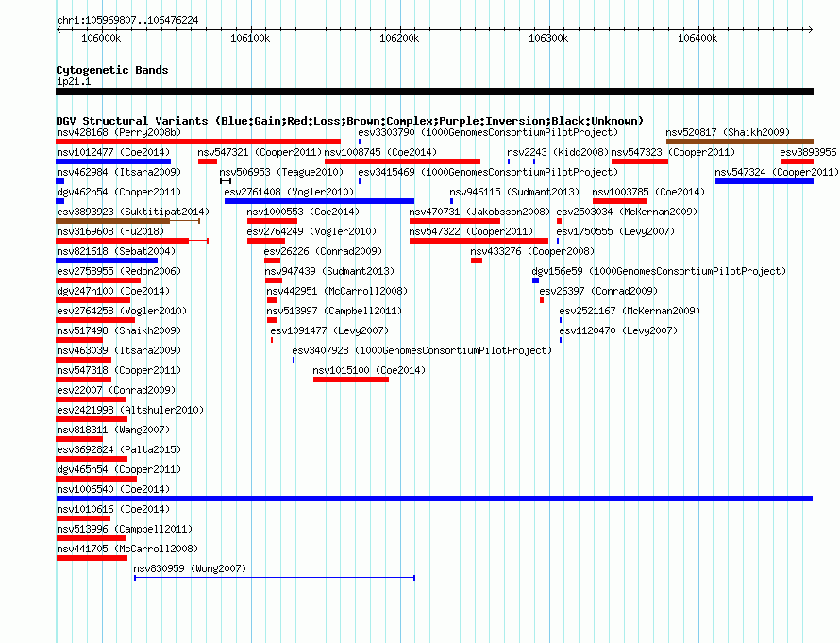Select the blue nsv547324 gain bar
The image size is (840, 643).
[764, 181]
